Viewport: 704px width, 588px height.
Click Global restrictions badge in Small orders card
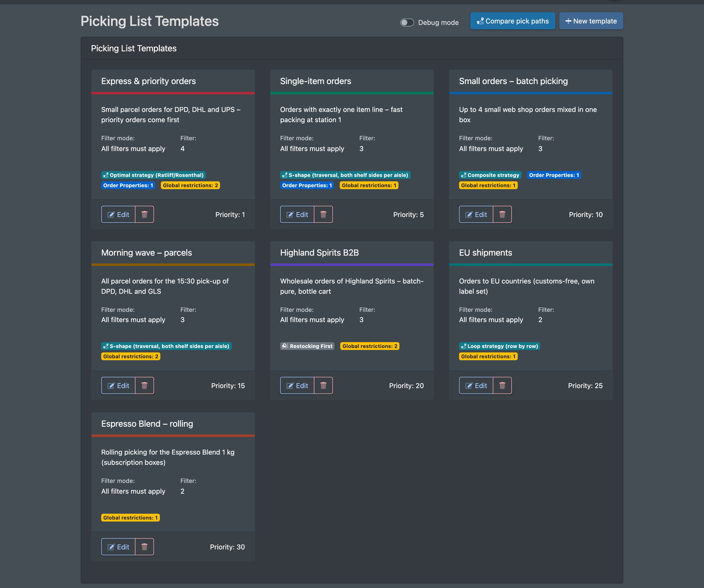click(488, 185)
